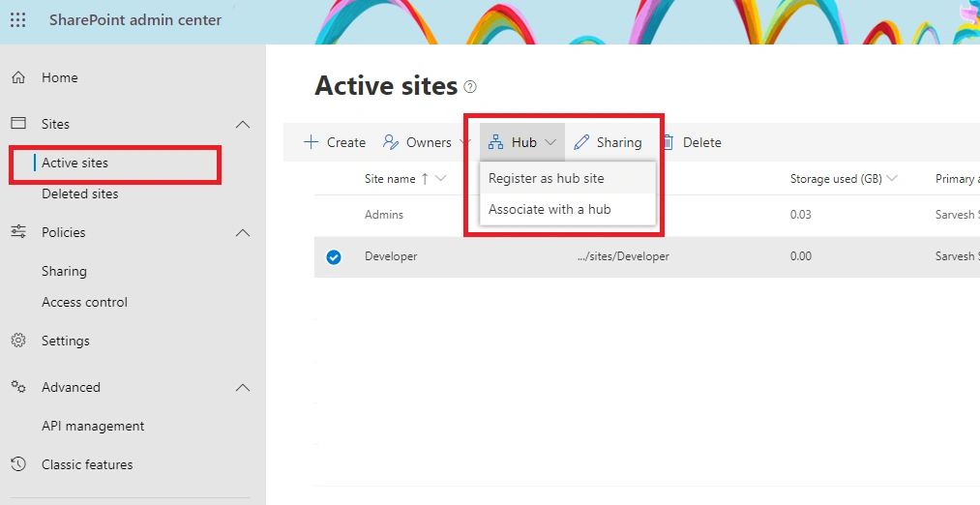980x505 pixels.
Task: Uncheck the Developer row checkbox
Action: tap(334, 257)
